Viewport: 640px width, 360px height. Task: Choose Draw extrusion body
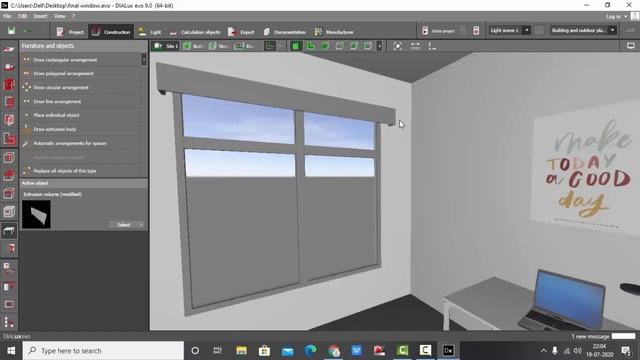81,129
